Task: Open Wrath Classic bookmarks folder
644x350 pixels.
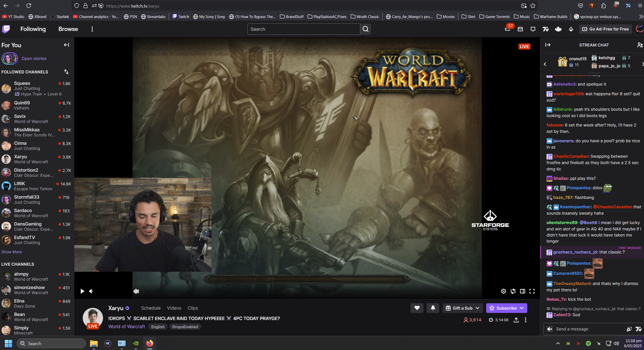Action: [365, 17]
